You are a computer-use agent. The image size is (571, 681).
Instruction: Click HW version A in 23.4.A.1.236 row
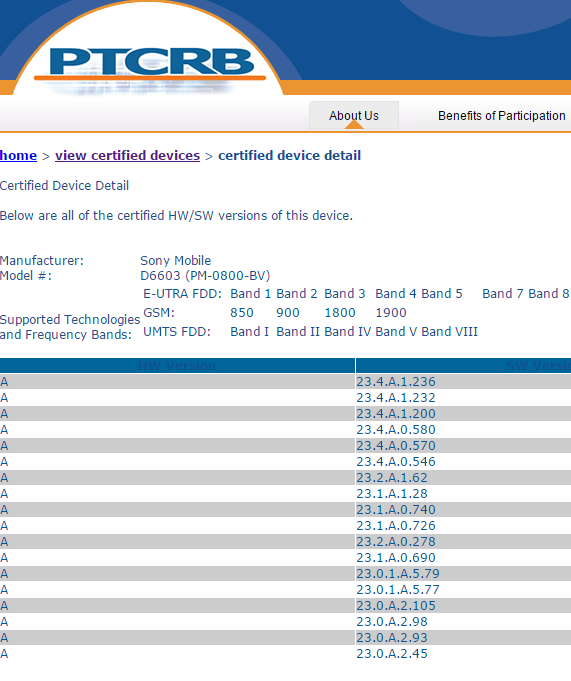(x=4, y=381)
